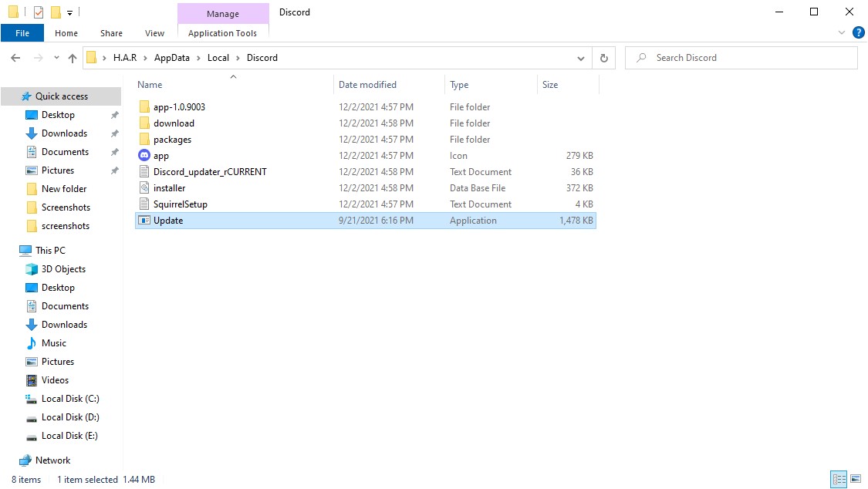Viewport: 868px width, 489px height.
Task: Open Documents pinned under Quick access
Action: point(65,152)
